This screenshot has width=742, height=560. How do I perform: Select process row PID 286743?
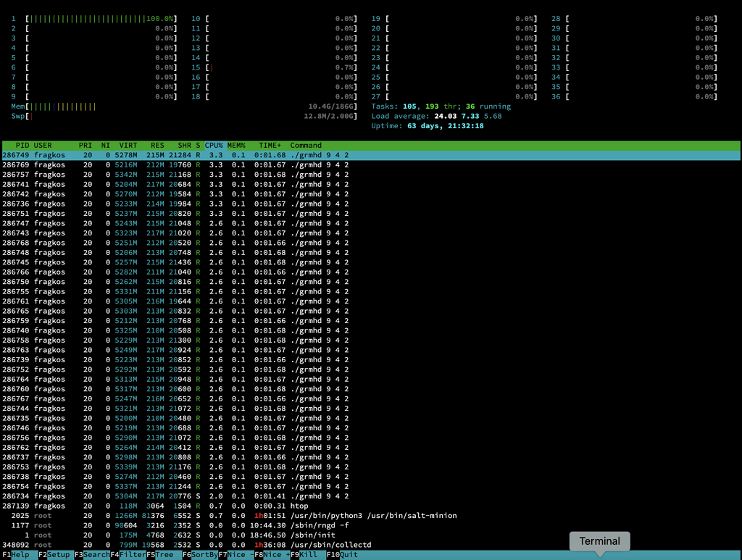371,233
